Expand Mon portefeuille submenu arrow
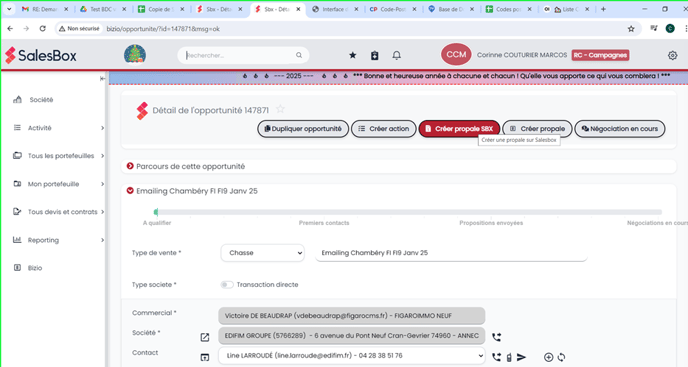Screen dimensions: 688x367 (102, 184)
